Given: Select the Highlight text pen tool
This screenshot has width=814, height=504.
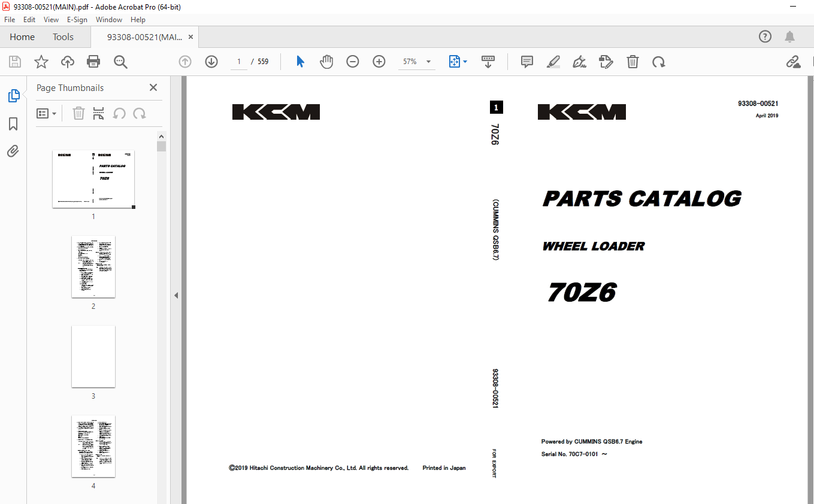Looking at the screenshot, I should 553,62.
